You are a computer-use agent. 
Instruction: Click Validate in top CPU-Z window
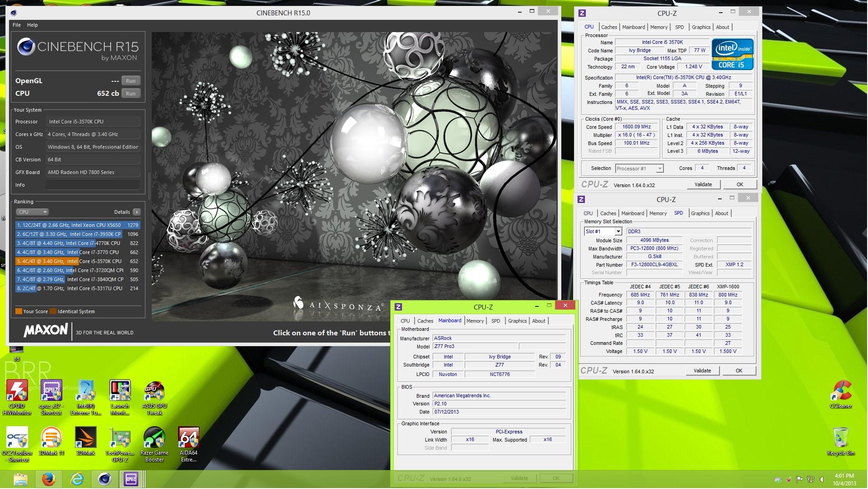coord(704,184)
